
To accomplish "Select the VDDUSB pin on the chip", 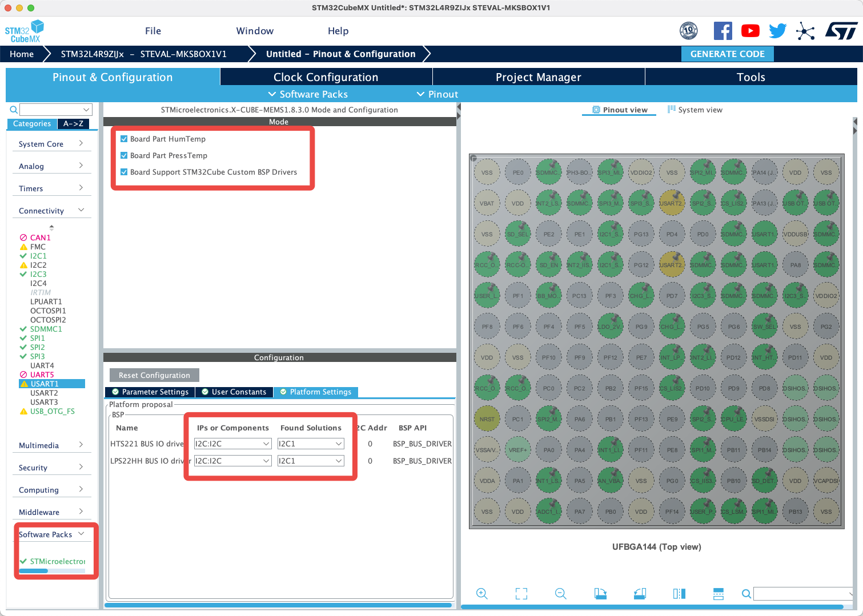I will click(795, 234).
